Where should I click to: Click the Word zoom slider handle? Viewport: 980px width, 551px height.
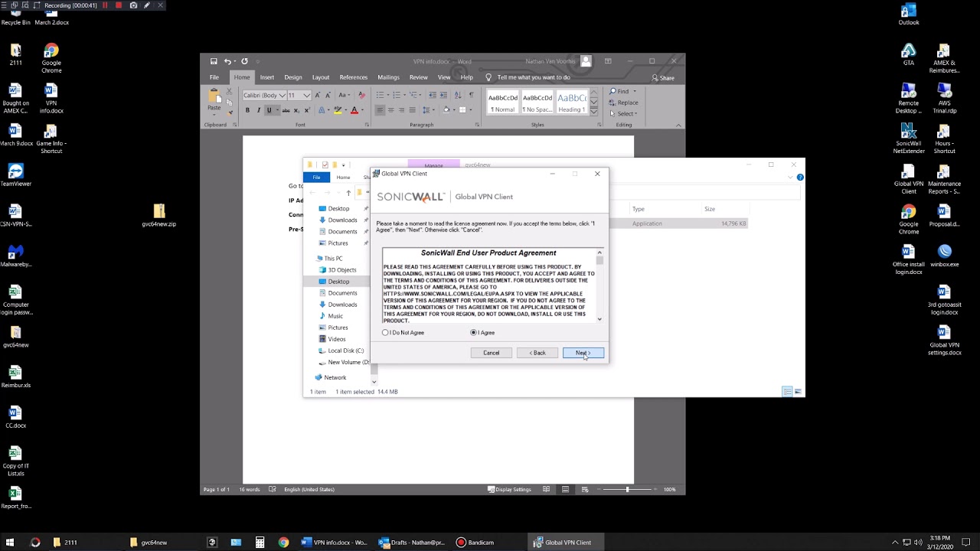(627, 489)
